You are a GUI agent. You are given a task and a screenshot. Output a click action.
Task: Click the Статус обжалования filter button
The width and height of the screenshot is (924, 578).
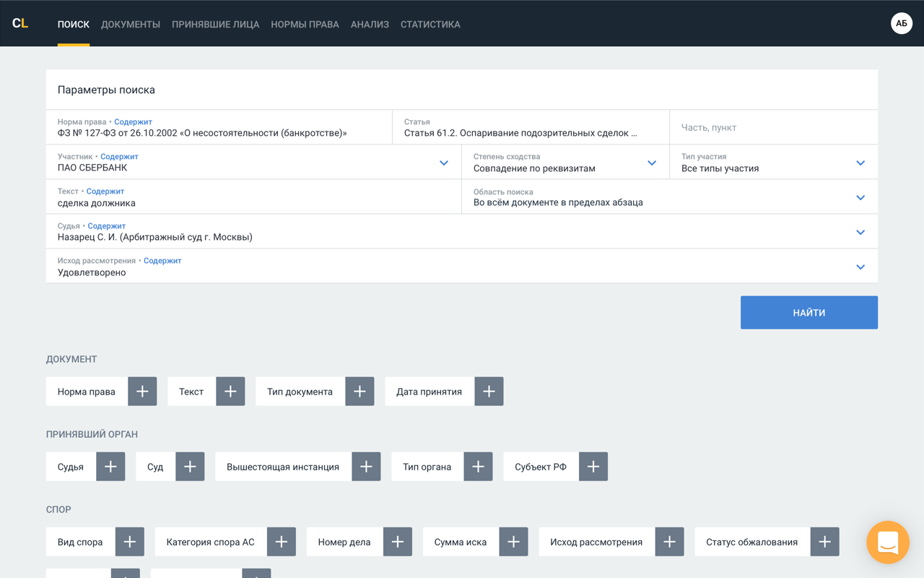click(x=751, y=542)
